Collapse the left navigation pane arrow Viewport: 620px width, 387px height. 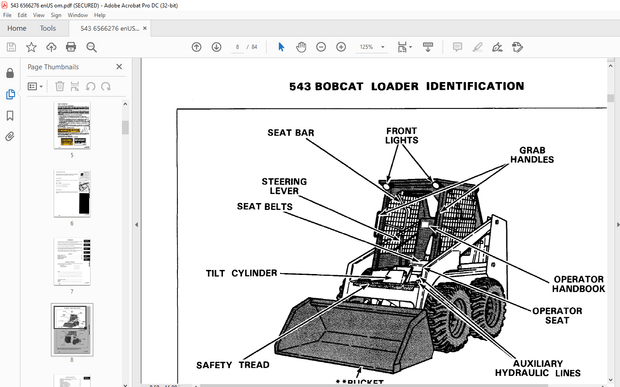pos(136,225)
